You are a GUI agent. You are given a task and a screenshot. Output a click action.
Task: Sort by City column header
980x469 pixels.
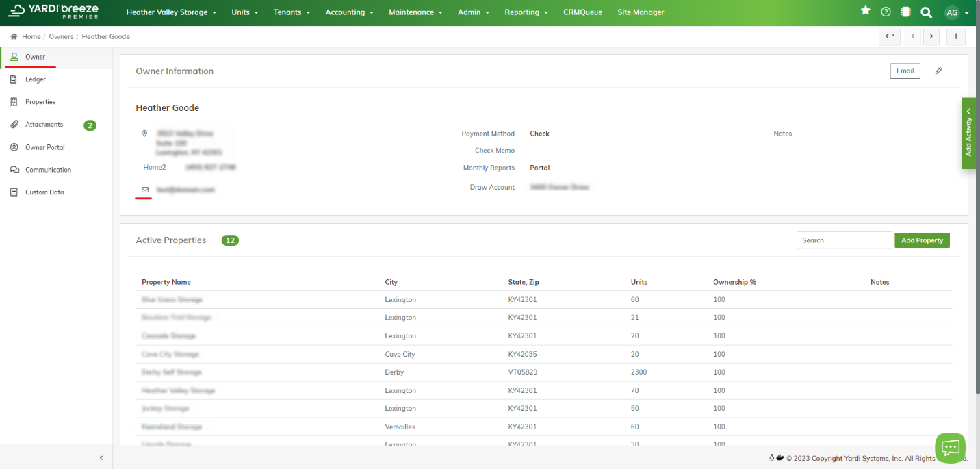(x=391, y=282)
